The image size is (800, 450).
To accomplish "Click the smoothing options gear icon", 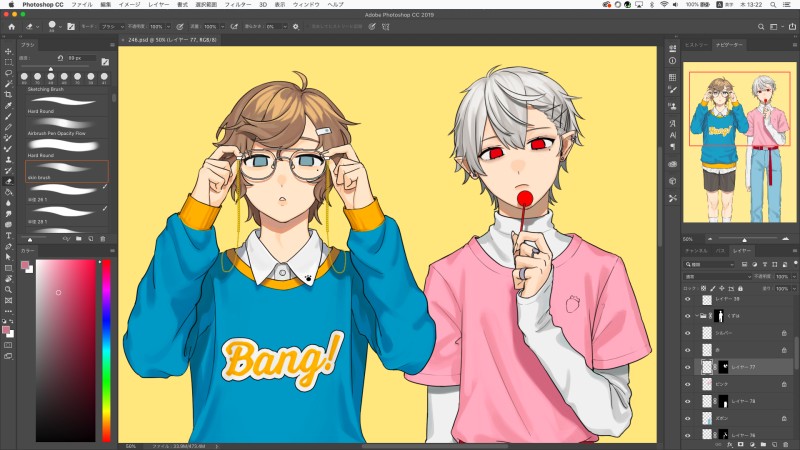I will click(296, 27).
